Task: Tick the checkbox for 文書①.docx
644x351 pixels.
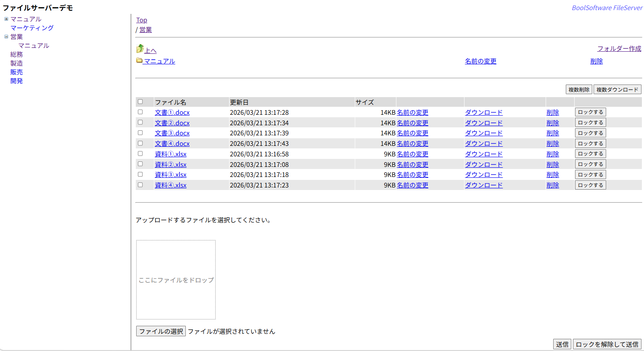Action: click(x=140, y=112)
